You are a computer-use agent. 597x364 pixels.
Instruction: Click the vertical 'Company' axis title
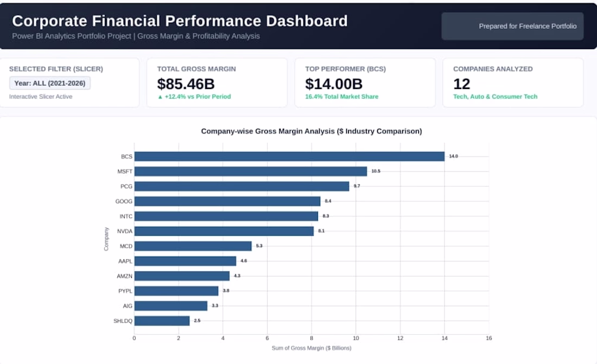106,239
